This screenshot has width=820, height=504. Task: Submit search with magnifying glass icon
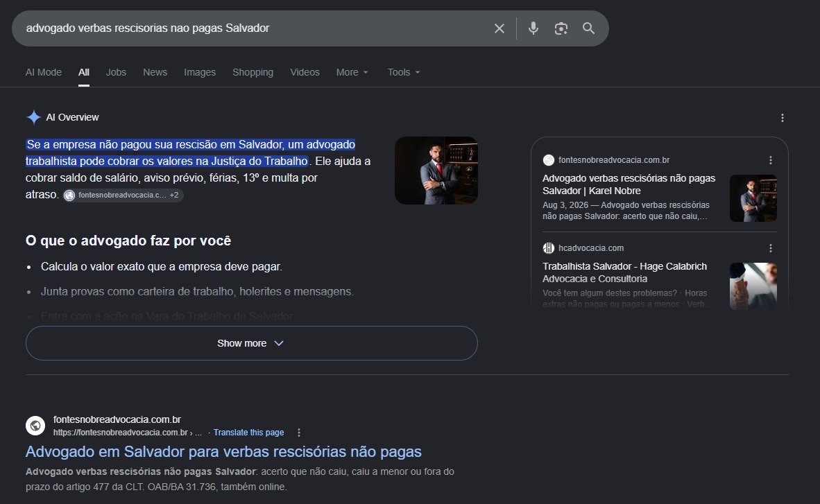[588, 28]
